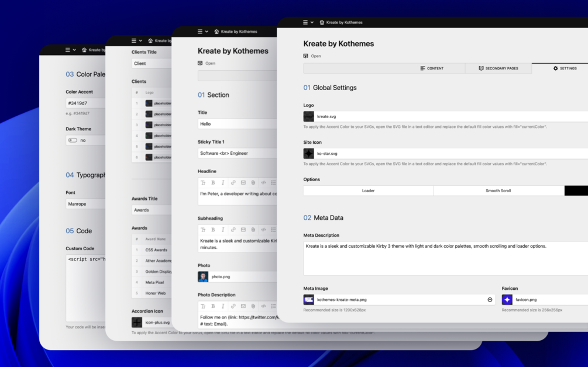
Task: Switch to the Secondary Pages tab
Action: coord(498,68)
